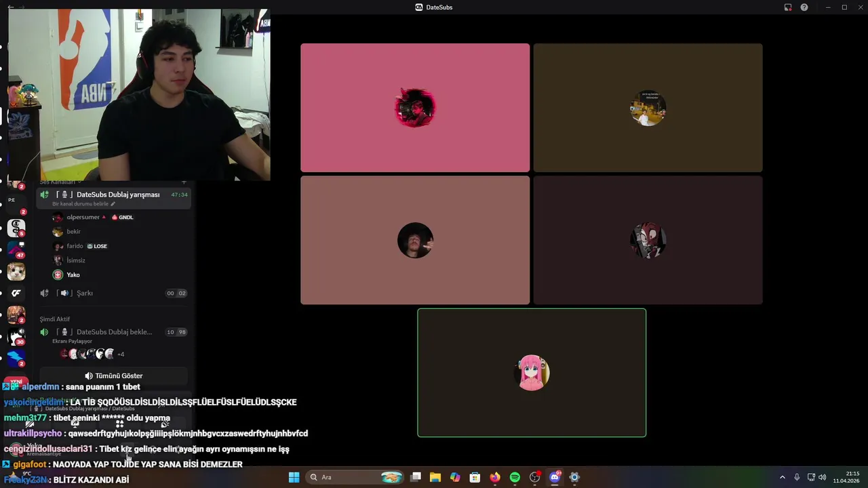
Task: Select the green-outlined tile with pink-haired avatar
Action: pyautogui.click(x=532, y=373)
